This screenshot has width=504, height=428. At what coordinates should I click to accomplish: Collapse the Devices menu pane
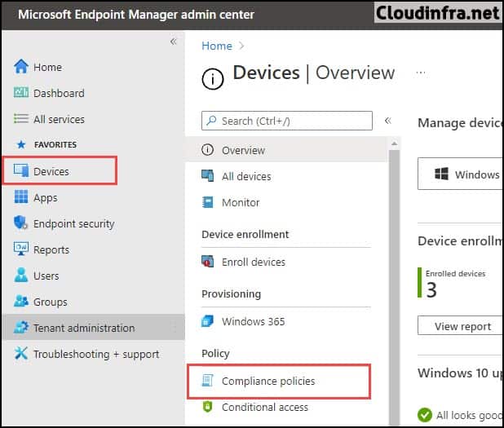tap(388, 121)
